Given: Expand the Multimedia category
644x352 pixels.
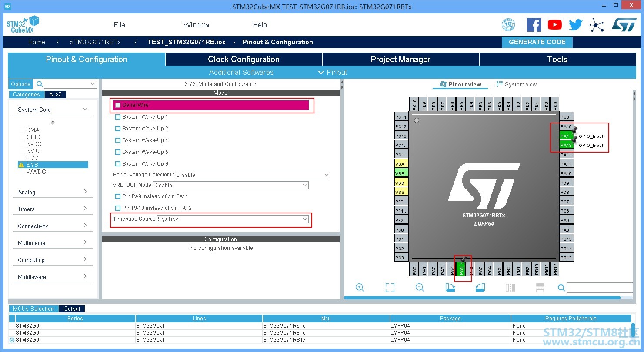Looking at the screenshot, I should pos(85,242).
